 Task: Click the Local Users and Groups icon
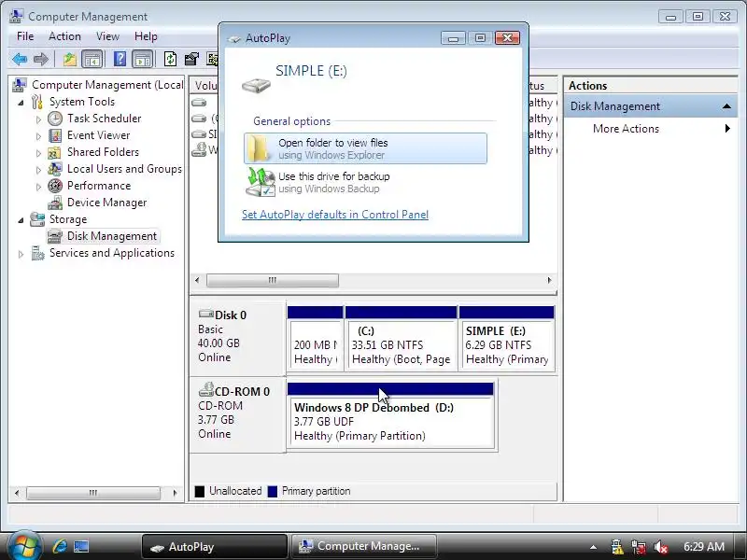point(55,169)
